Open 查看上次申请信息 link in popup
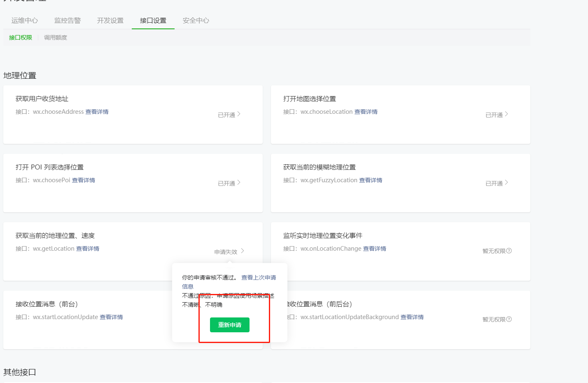Image resolution: width=588 pixels, height=383 pixels. 259,277
